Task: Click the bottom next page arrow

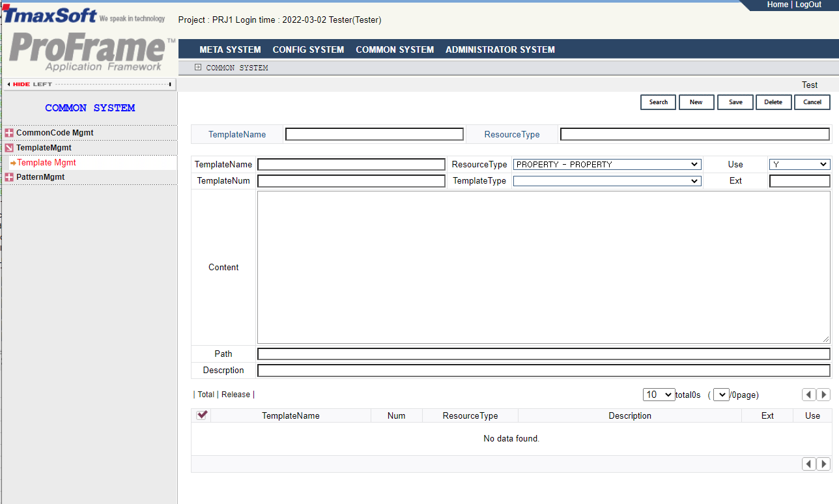Action: (823, 464)
